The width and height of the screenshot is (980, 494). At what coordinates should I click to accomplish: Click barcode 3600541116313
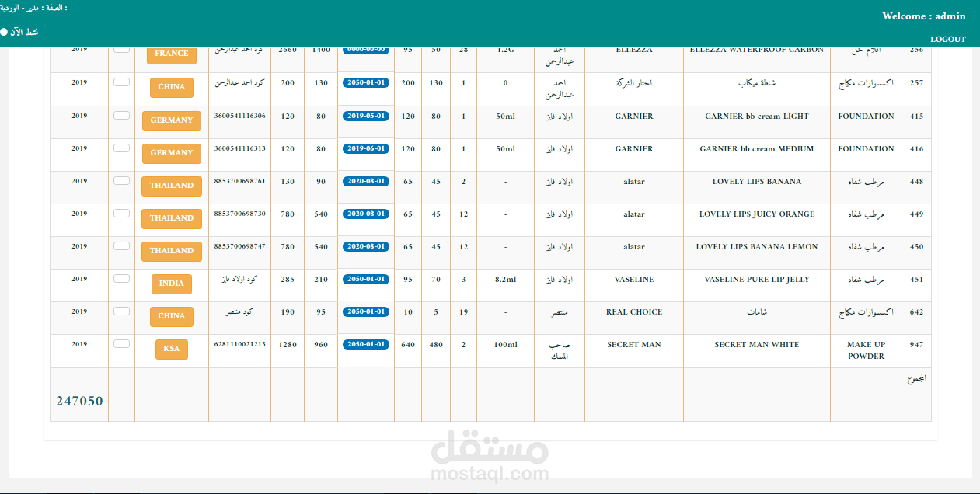tap(239, 148)
